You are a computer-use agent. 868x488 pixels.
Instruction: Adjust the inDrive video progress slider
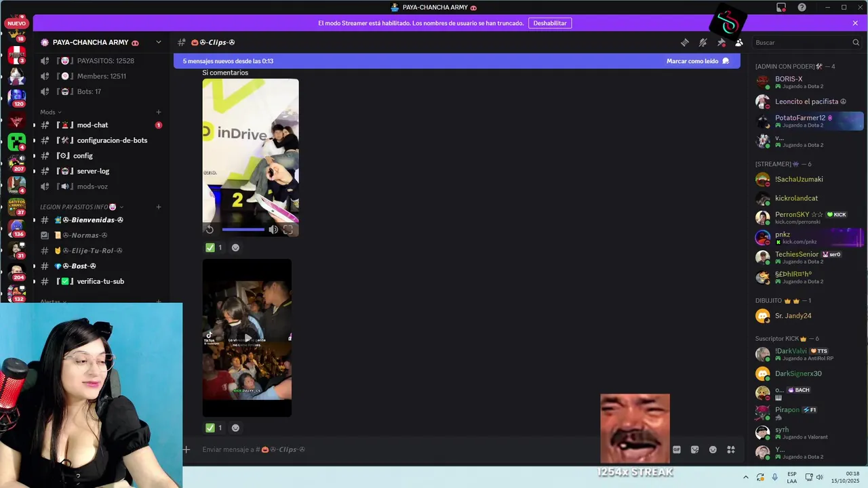click(243, 230)
